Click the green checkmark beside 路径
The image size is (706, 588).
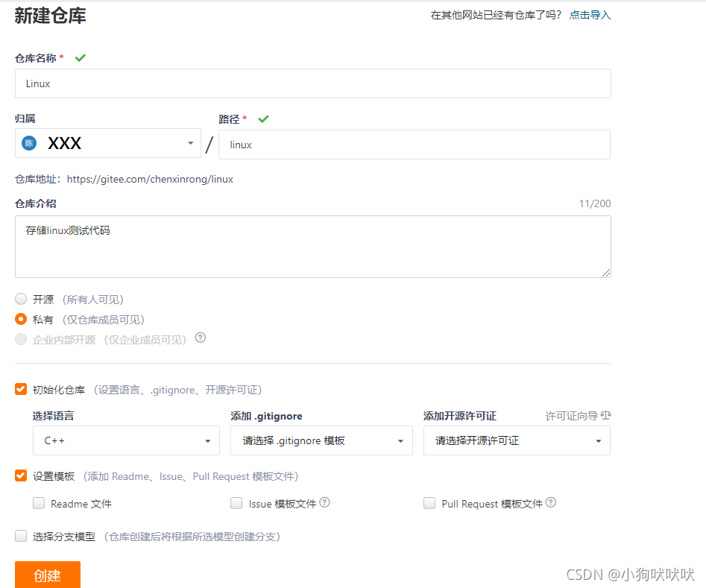click(263, 118)
